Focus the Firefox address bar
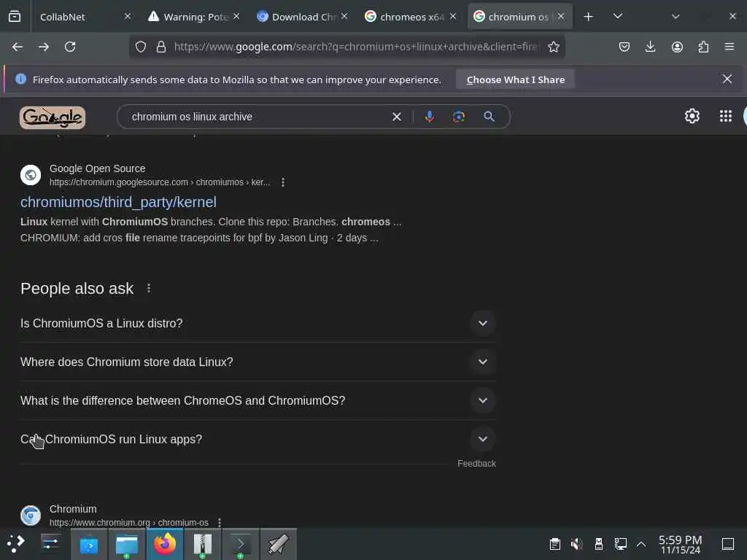747x560 pixels. 356,47
